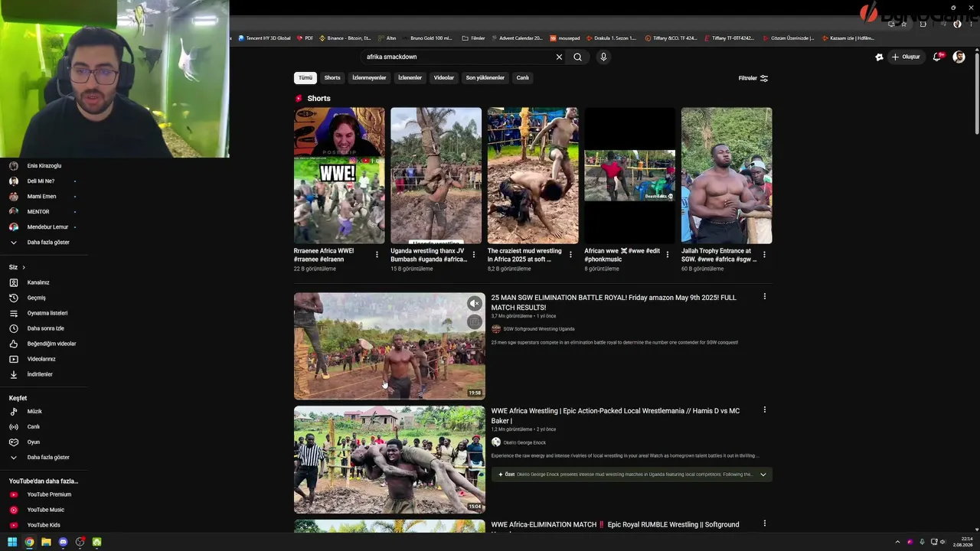Play the Hamis D vs MC Baker thumbnail
The image size is (980, 551).
390,459
